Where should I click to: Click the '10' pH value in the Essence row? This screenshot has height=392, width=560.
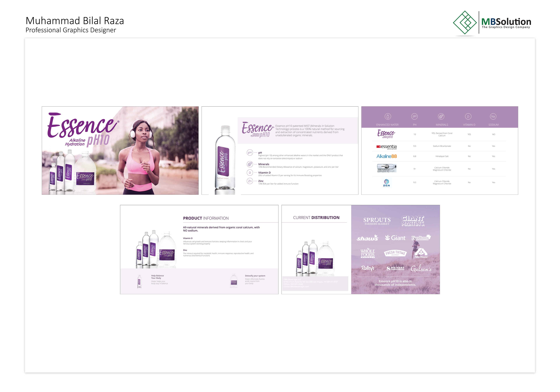[415, 134]
